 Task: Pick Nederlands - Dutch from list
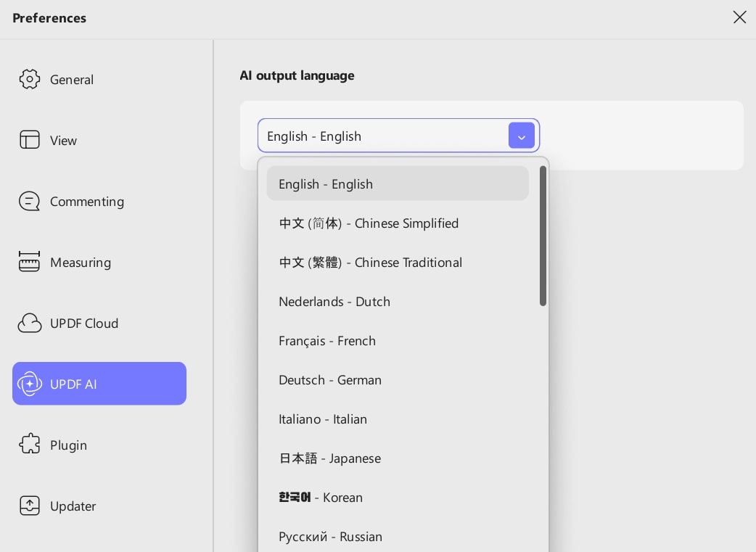tap(398, 301)
